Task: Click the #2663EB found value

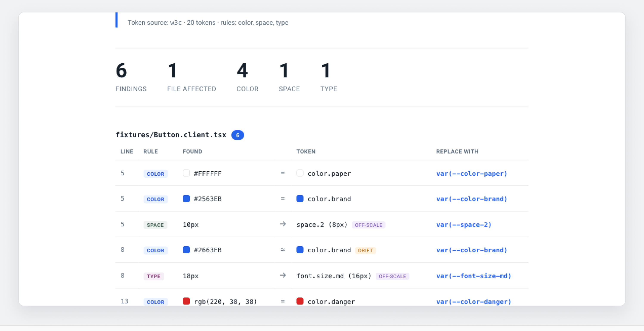Action: (x=208, y=250)
